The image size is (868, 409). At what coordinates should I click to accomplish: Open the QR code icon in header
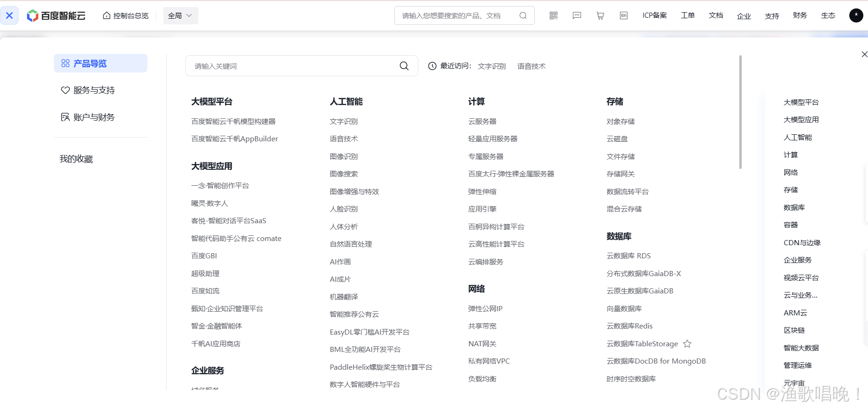coord(554,15)
